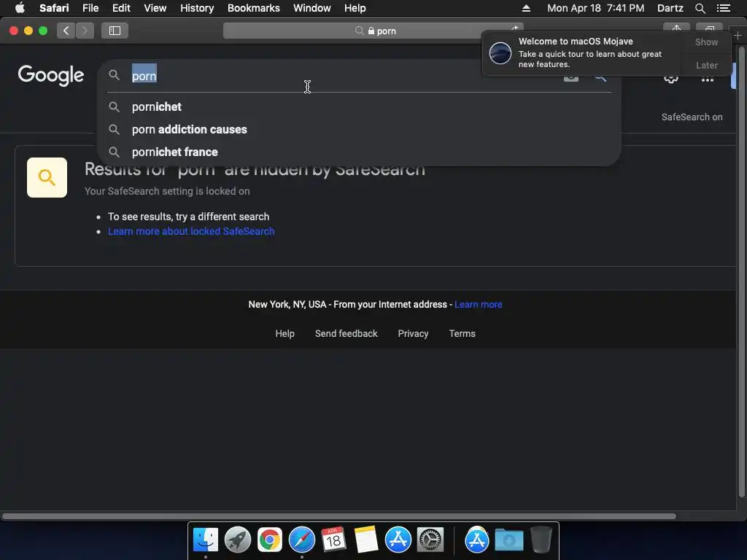Open Finder from the Dock
The width and height of the screenshot is (747, 560).
pos(206,540)
